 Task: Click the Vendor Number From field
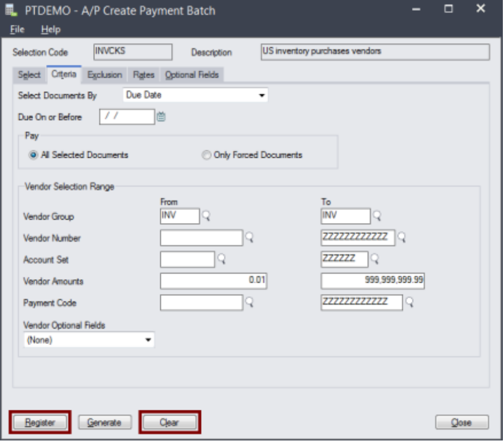pos(202,238)
